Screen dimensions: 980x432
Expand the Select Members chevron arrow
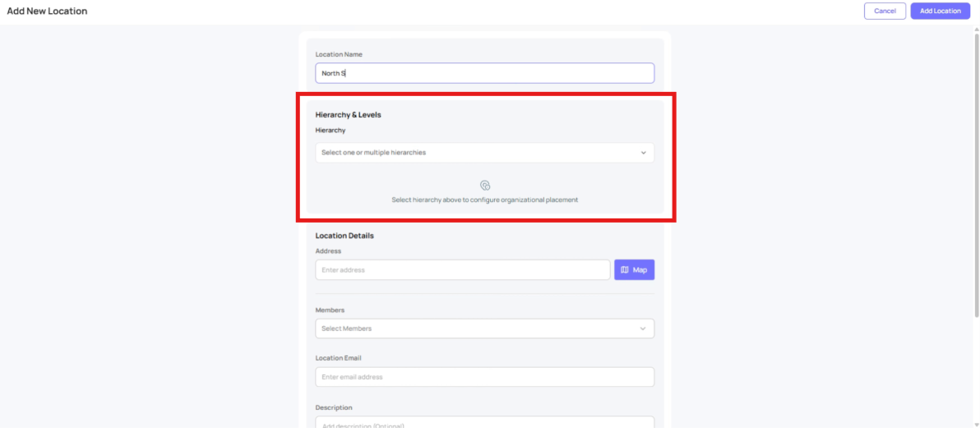point(643,329)
